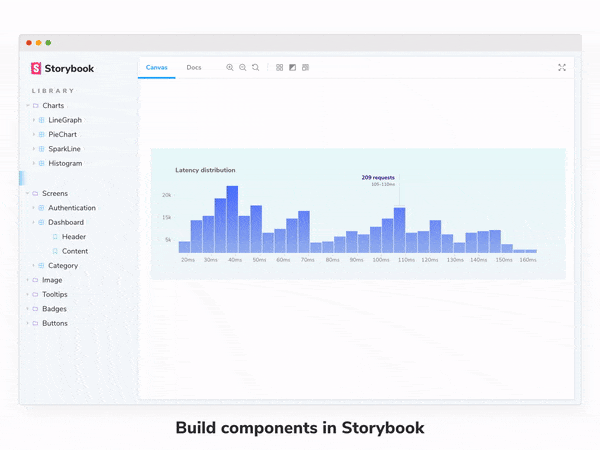The image size is (600, 450).
Task: Select the Tooltips folder label
Action: point(55,294)
